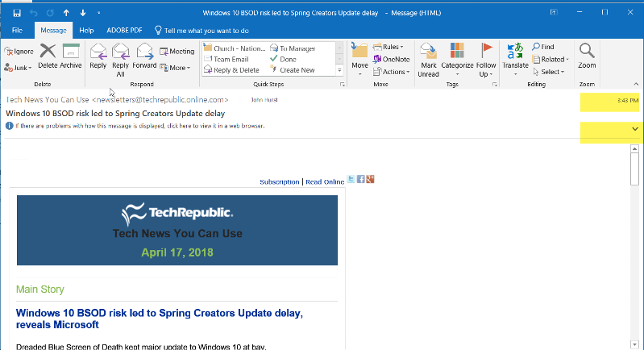Screen dimensions: 644x350
Task: Open the File tab
Action: point(17,31)
